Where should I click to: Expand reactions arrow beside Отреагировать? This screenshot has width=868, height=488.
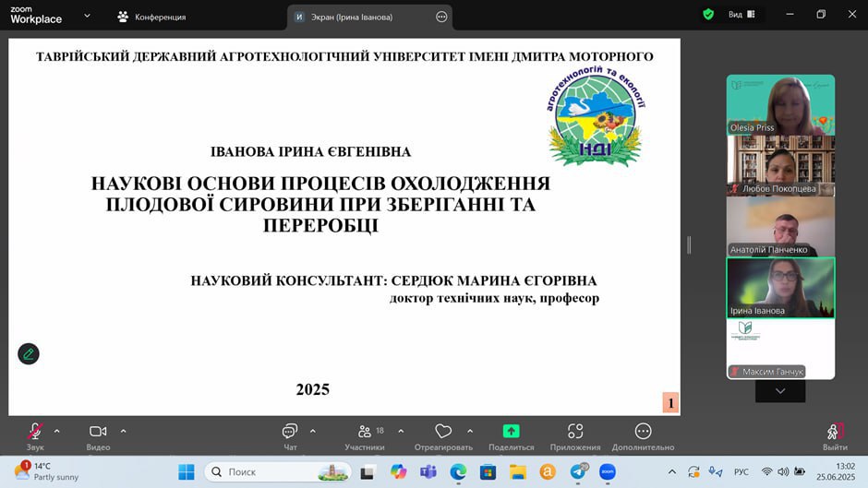pos(470,431)
